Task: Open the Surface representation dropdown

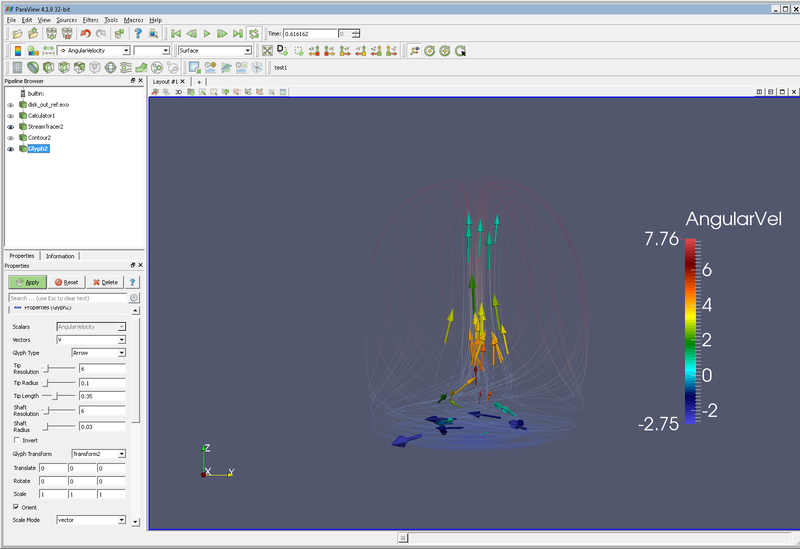Action: click(215, 51)
